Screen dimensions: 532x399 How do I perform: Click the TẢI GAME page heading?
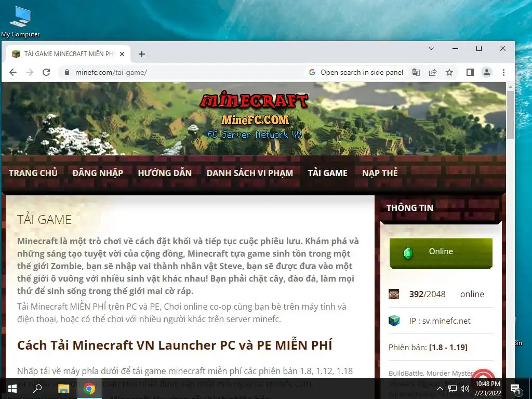(45, 220)
